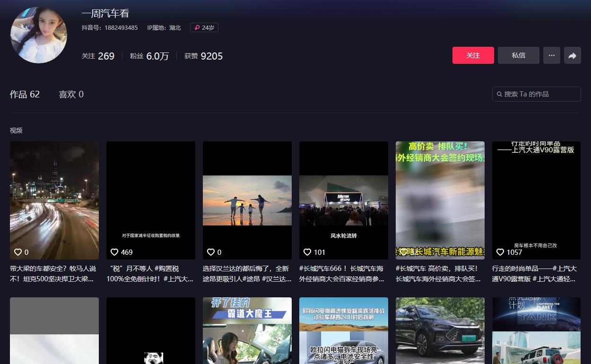
Task: Click the heart icon showing 469 likes
Action: 114,252
